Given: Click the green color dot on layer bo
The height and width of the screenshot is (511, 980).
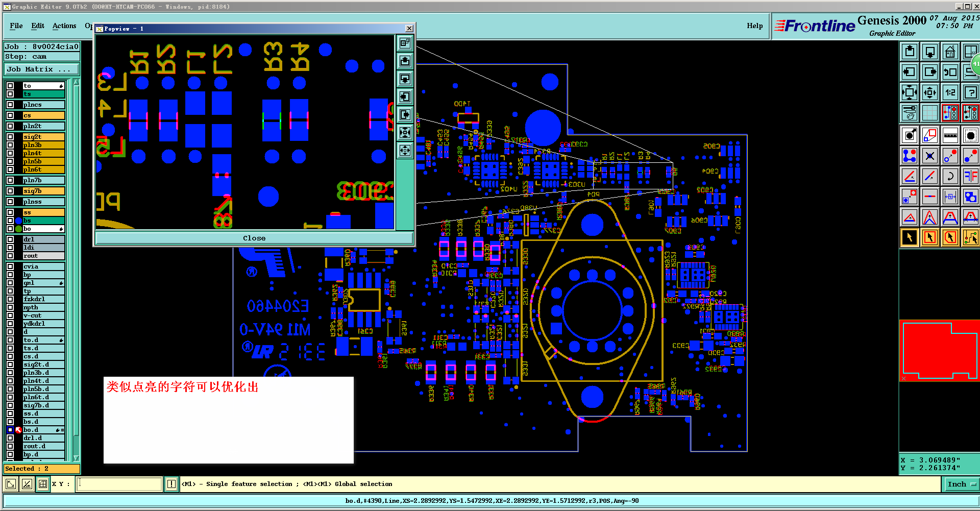Looking at the screenshot, I should coord(19,229).
